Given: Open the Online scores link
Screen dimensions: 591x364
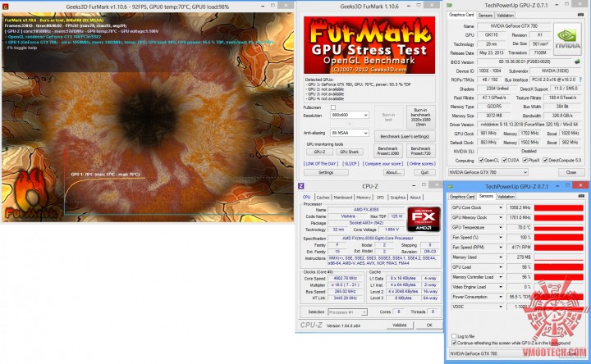Looking at the screenshot, I should (421, 164).
